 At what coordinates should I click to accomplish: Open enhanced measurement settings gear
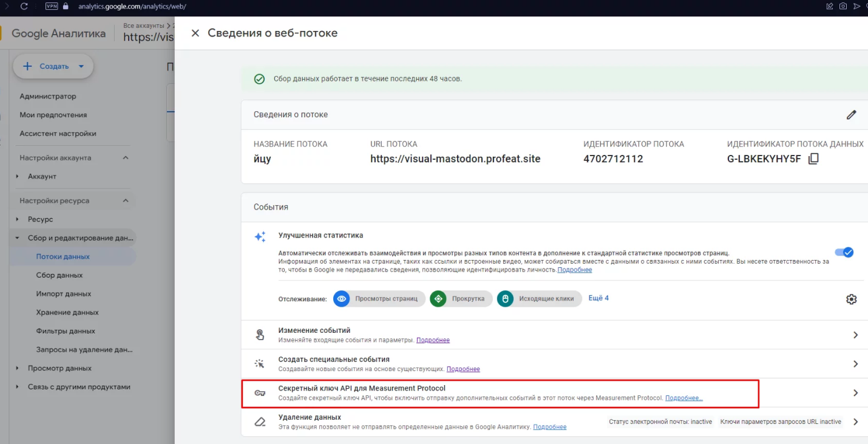[851, 299]
